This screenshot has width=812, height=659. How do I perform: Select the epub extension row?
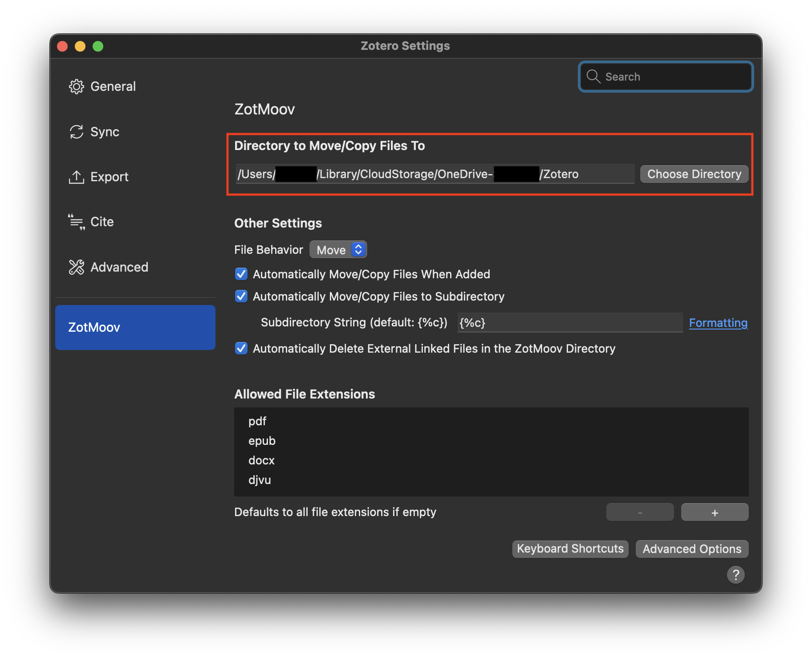491,441
